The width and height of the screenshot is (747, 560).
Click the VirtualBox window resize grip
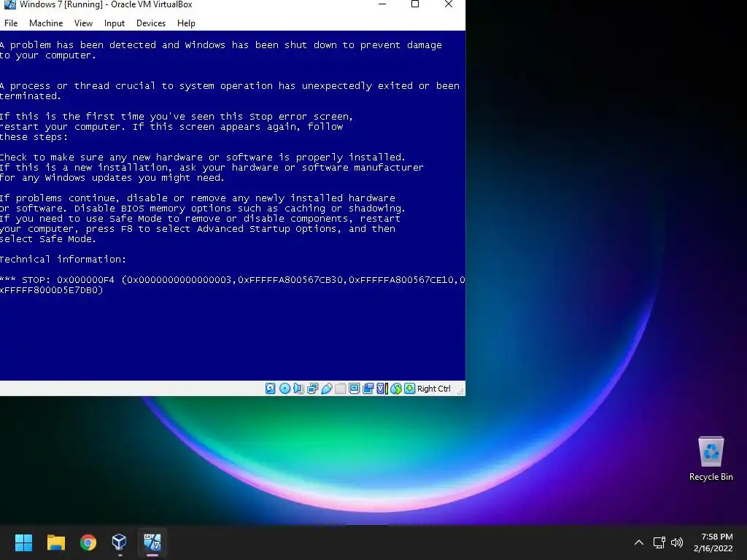(460, 391)
